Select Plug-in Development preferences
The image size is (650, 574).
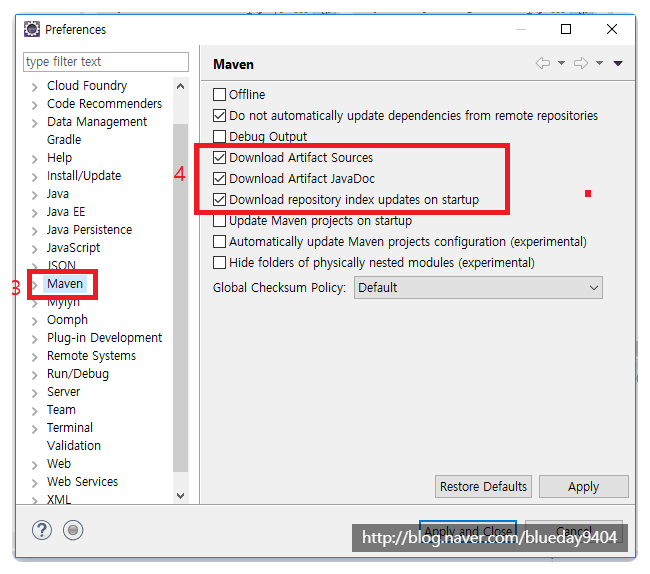[x=104, y=338]
